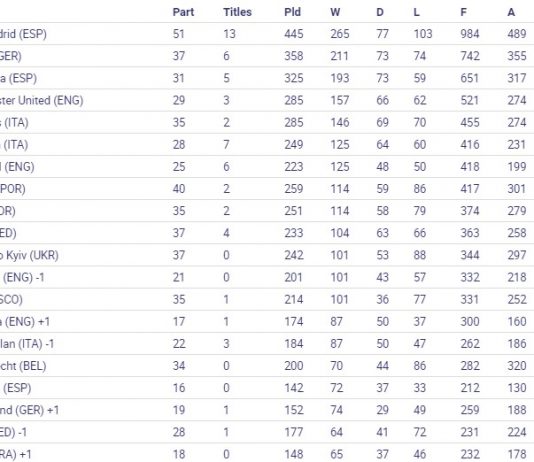Click the W wins column header
Viewport: 534px width, 462px height.
335,12
